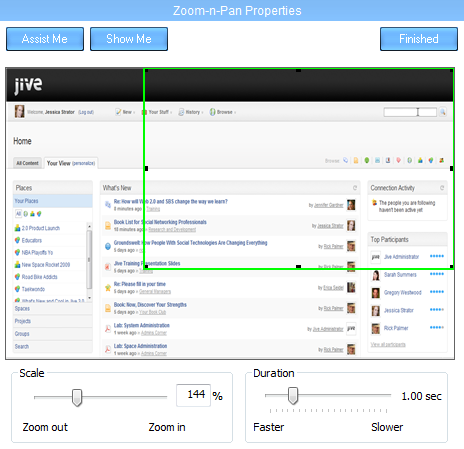Screen dimensions: 464x449
Task: Click the scale percentage input field
Action: coord(193,395)
